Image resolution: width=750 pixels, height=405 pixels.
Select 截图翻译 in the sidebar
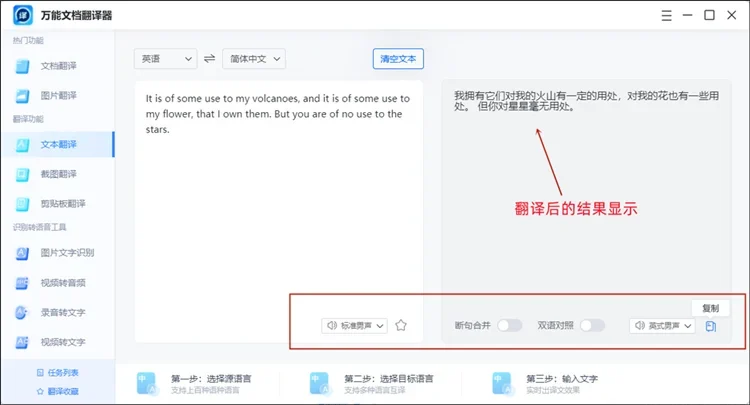[x=57, y=174]
